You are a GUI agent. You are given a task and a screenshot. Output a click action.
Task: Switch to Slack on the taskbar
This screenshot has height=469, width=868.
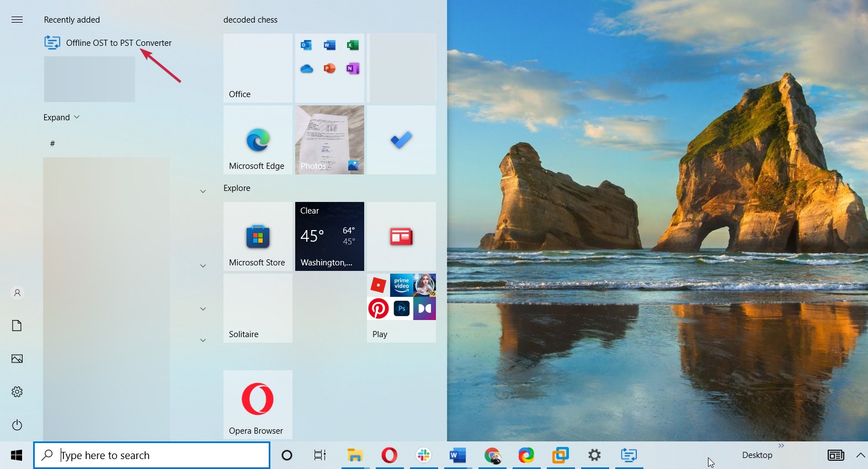[423, 455]
